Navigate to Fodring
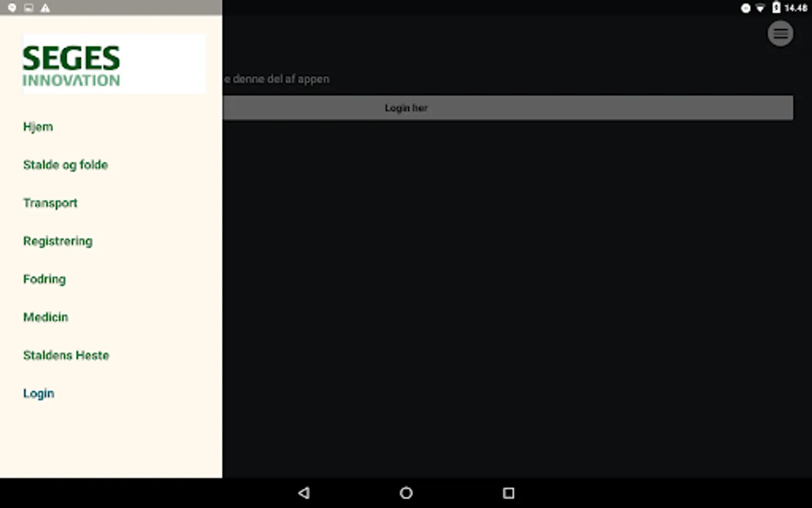Image resolution: width=812 pixels, height=508 pixels. (44, 279)
